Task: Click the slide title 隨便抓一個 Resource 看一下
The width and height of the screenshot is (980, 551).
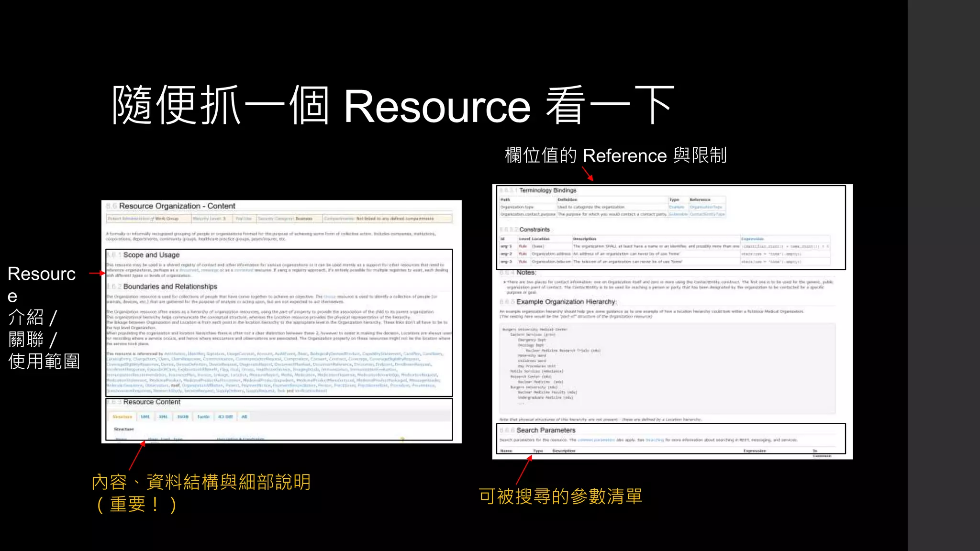Action: pos(393,106)
